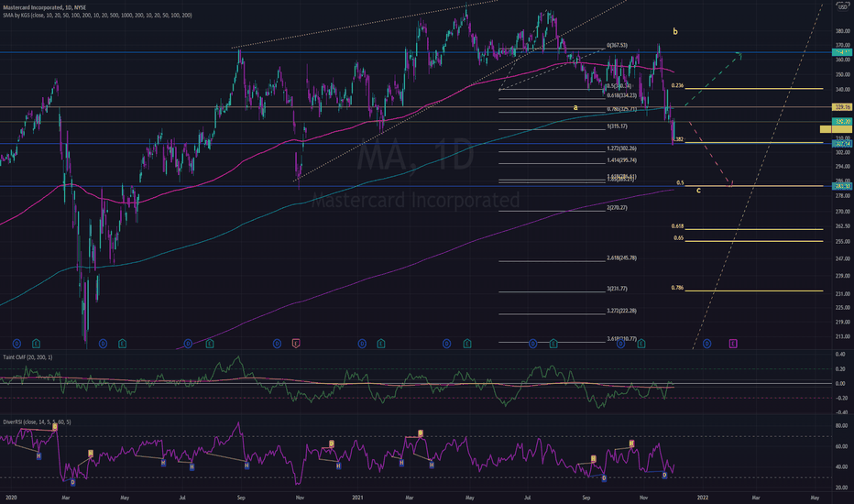This screenshot has width=854, height=504.
Task: Select the dividend marker in July 2021
Action: coord(532,344)
